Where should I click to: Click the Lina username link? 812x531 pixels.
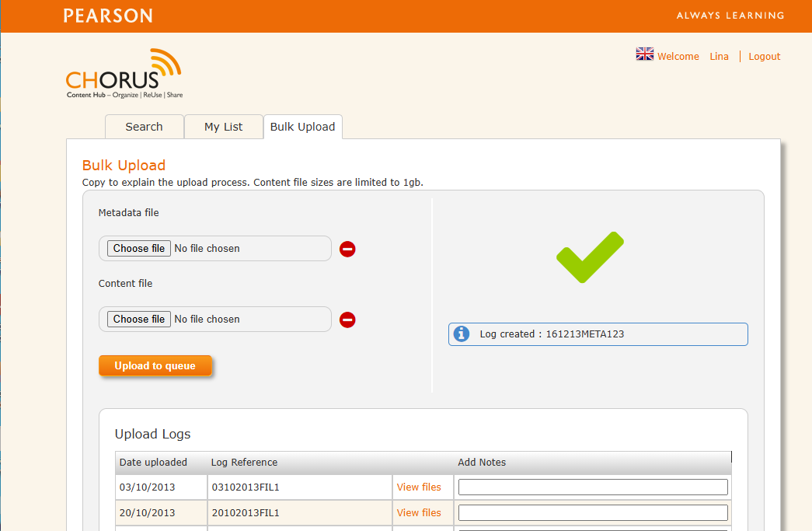click(720, 57)
